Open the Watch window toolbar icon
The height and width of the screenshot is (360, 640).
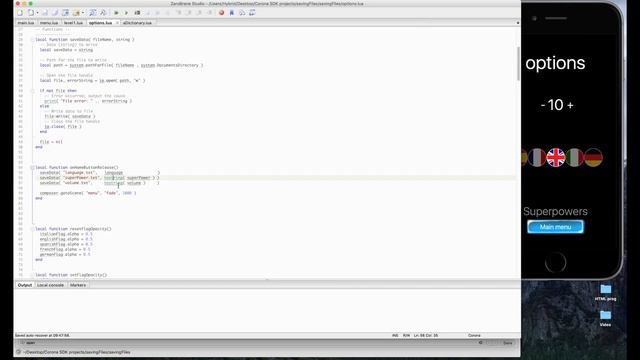tap(252, 13)
